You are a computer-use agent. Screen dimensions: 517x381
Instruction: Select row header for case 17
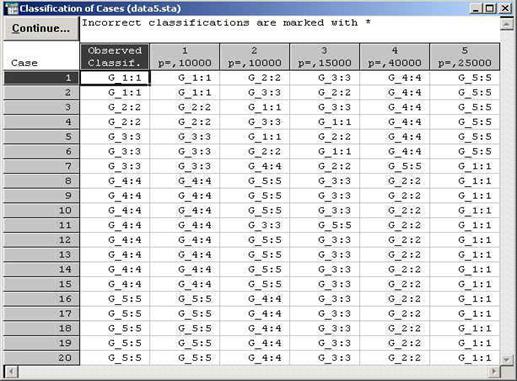(41, 313)
